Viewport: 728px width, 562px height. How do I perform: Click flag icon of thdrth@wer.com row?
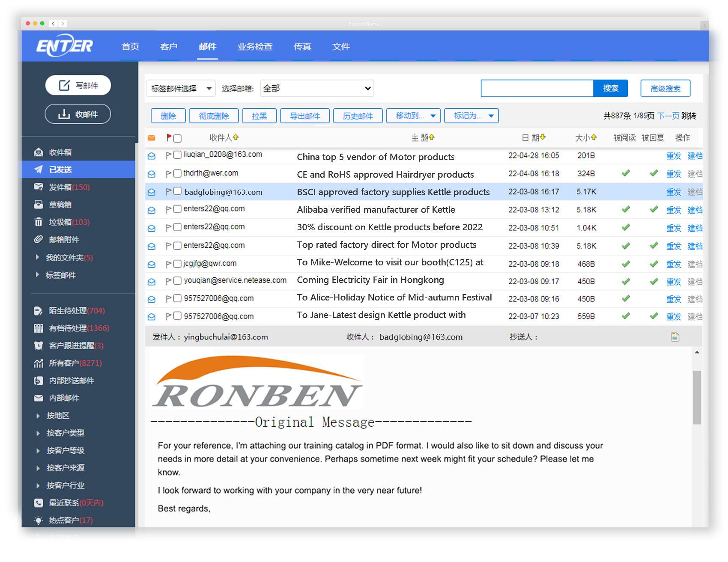point(169,174)
